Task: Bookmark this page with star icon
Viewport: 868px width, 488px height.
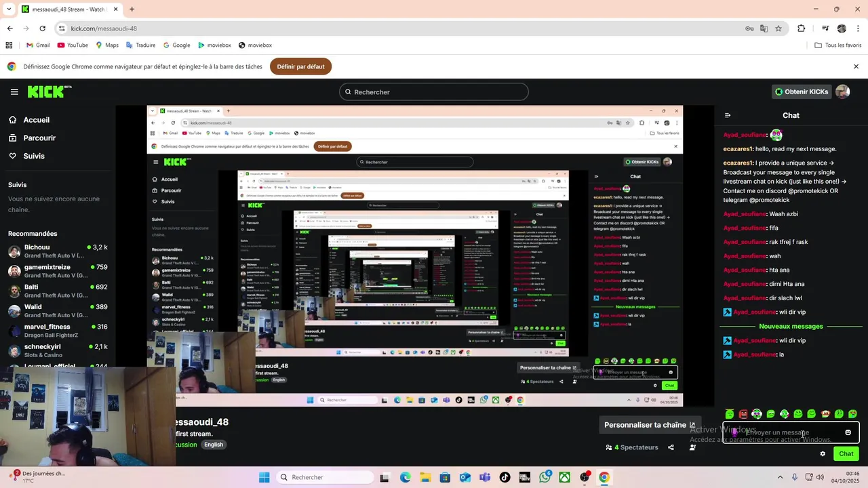Action: pyautogui.click(x=778, y=28)
